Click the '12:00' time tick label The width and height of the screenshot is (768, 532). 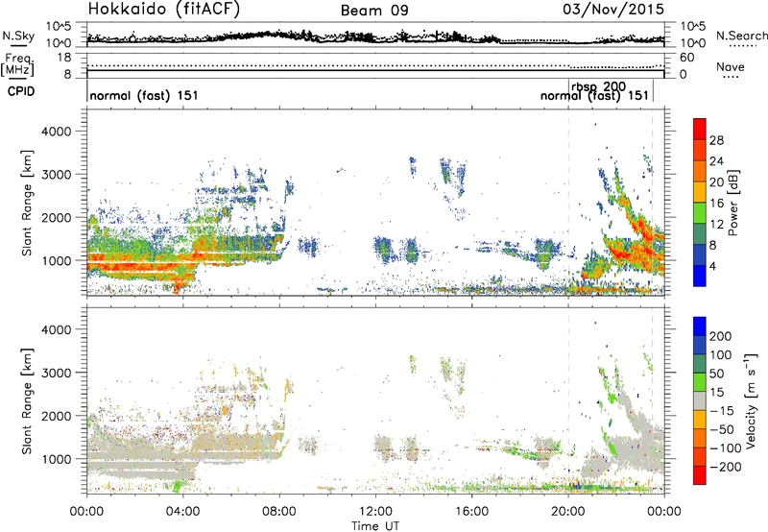(375, 512)
